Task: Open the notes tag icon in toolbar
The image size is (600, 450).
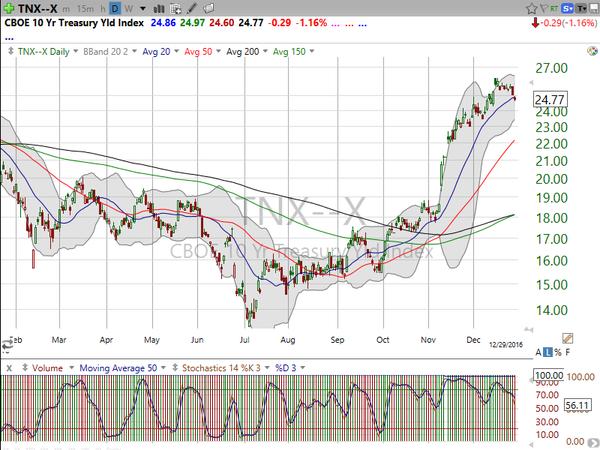Action: point(209,8)
